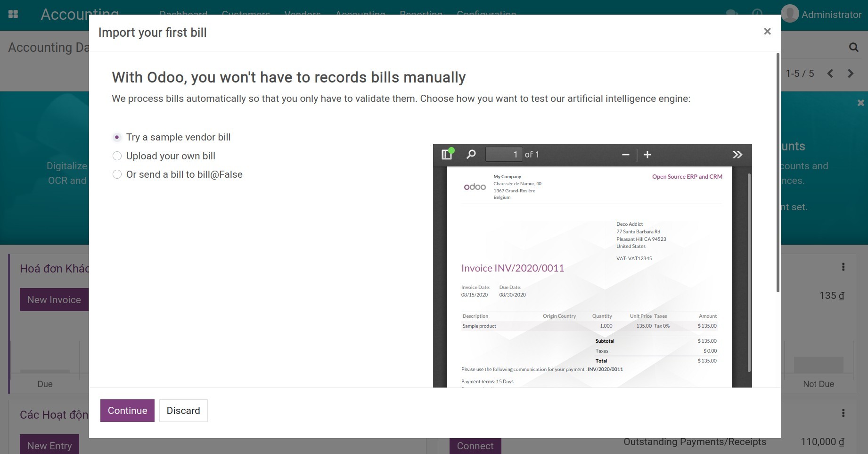This screenshot has height=454, width=868.
Task: Open the activities clock icon in navbar
Action: coord(757,14)
